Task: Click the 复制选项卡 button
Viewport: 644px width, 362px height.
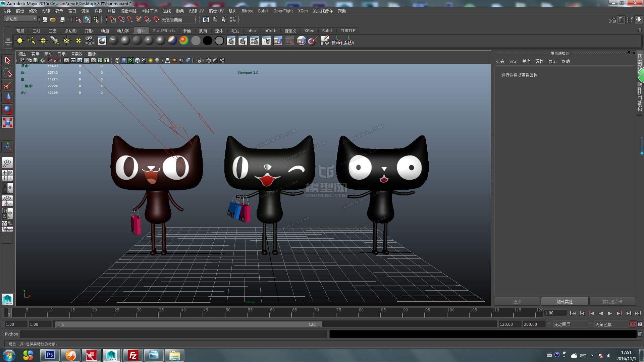Action: 612,302
